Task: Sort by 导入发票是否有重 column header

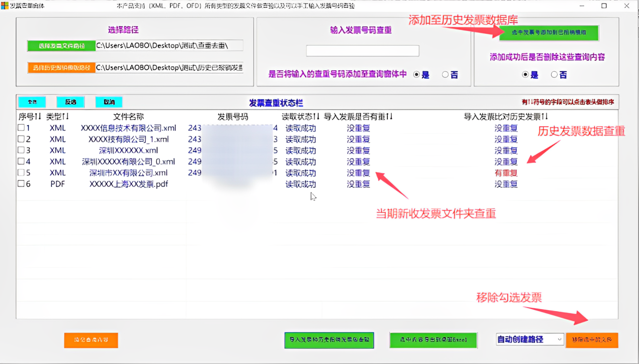Action: 358,117
